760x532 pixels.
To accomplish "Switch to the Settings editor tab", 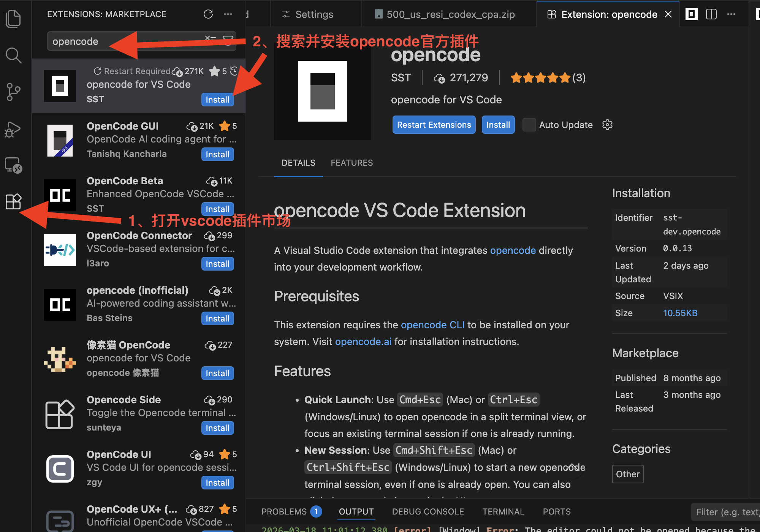I will coord(314,14).
